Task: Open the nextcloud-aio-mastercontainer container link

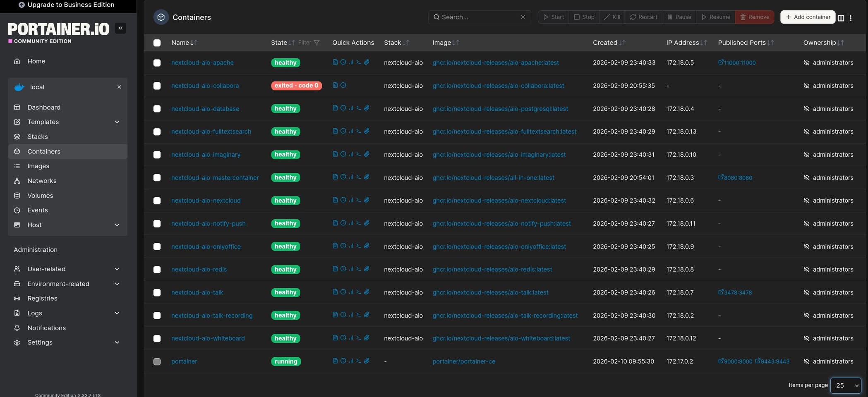Action: click(215, 178)
